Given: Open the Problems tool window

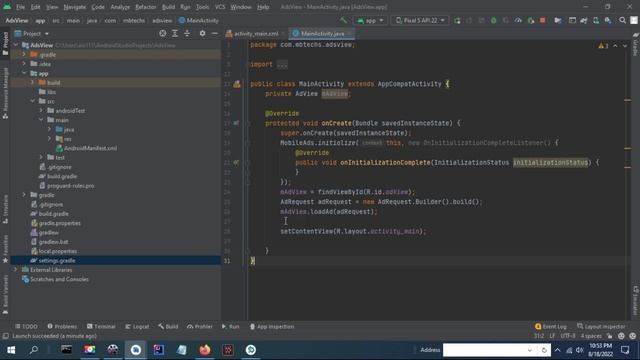Looking at the screenshot, I should 62,327.
